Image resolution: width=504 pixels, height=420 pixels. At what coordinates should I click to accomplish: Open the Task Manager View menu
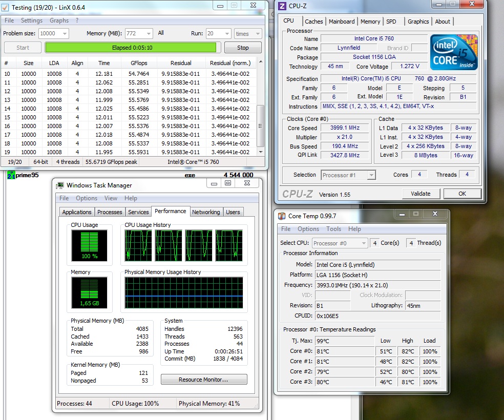pos(111,198)
